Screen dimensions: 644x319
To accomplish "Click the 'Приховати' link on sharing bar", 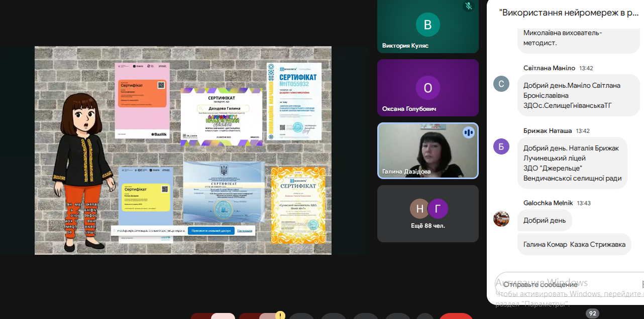I will pyautogui.click(x=245, y=231).
